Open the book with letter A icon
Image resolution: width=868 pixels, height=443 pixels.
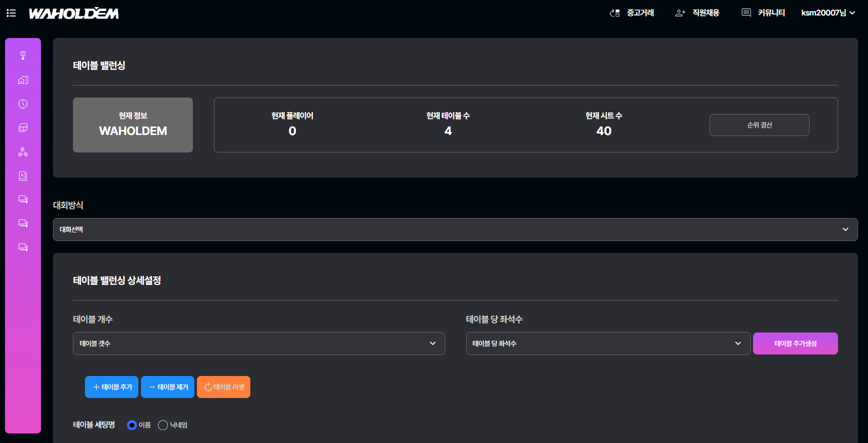pos(23,176)
